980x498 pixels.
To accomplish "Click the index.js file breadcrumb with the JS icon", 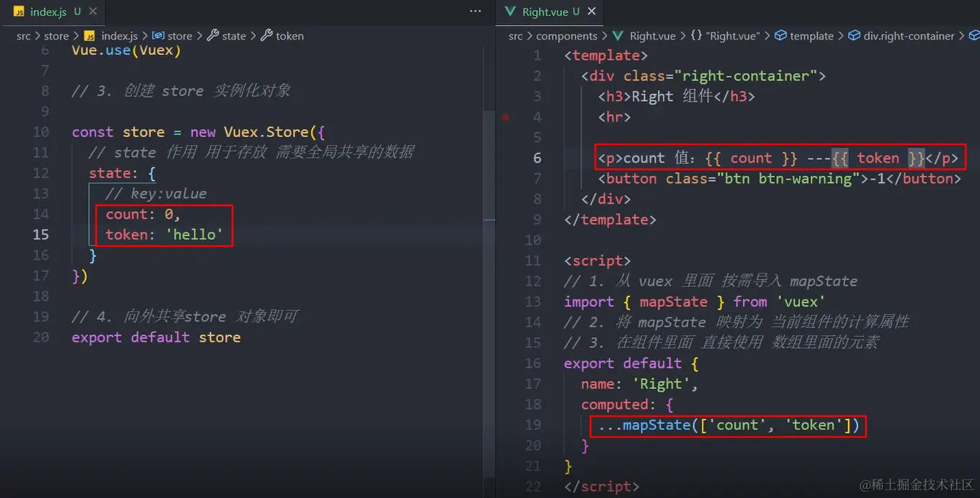I will coord(110,36).
